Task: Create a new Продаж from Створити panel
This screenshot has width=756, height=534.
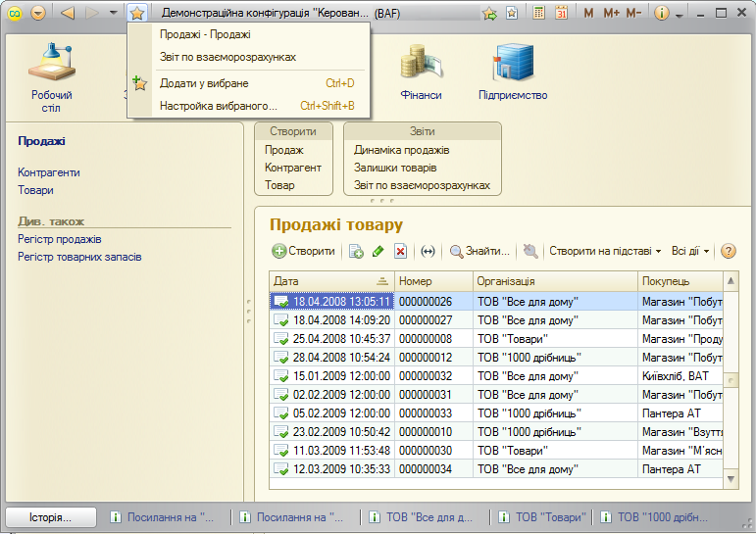Action: click(284, 150)
